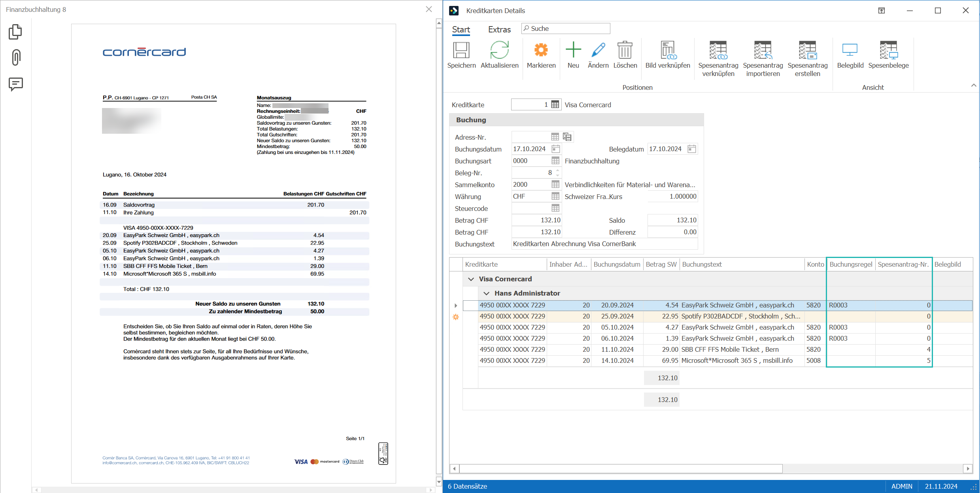Switch to the Extras ribbon tab
Image resolution: width=980 pixels, height=493 pixels.
tap(499, 30)
